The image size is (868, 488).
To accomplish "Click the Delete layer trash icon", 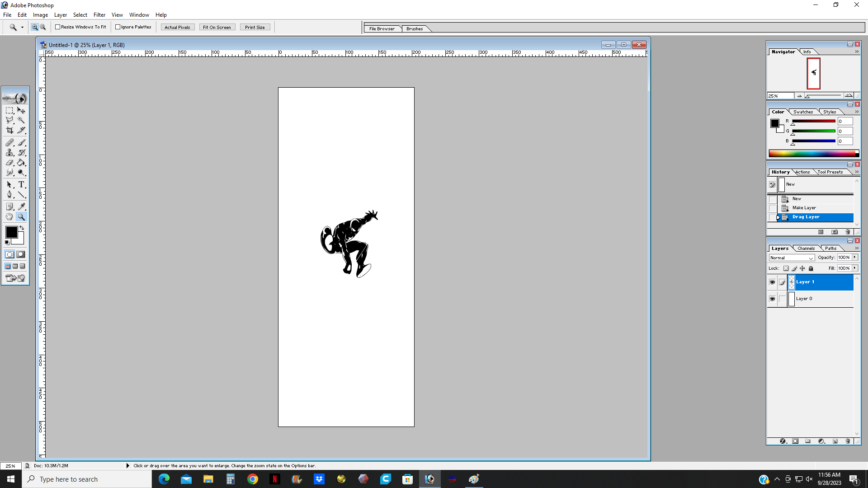I will point(848,441).
